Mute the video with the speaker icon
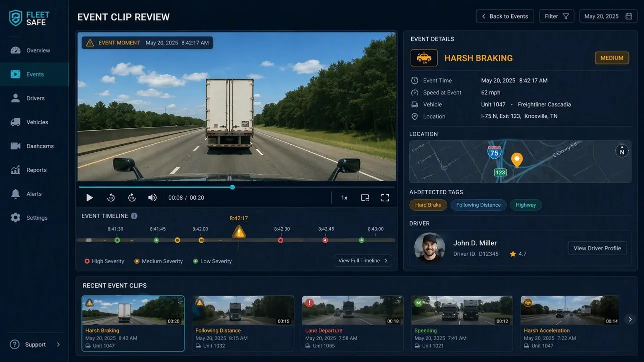 coord(152,198)
